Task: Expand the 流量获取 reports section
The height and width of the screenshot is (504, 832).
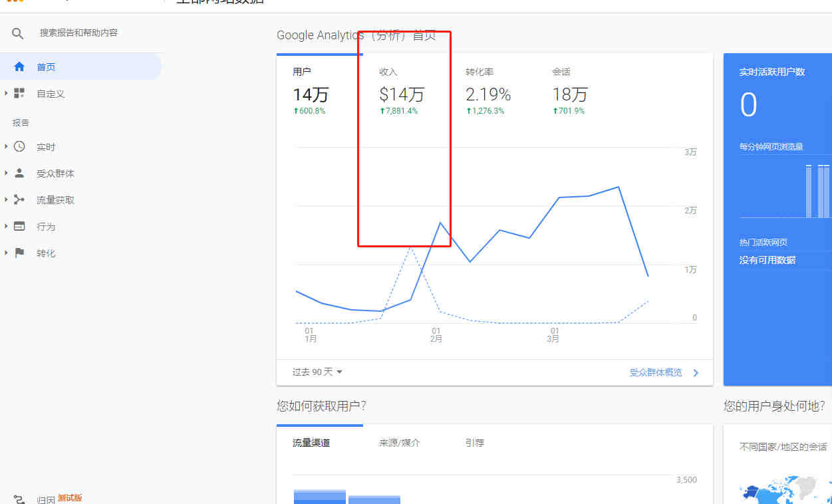Action: point(6,199)
